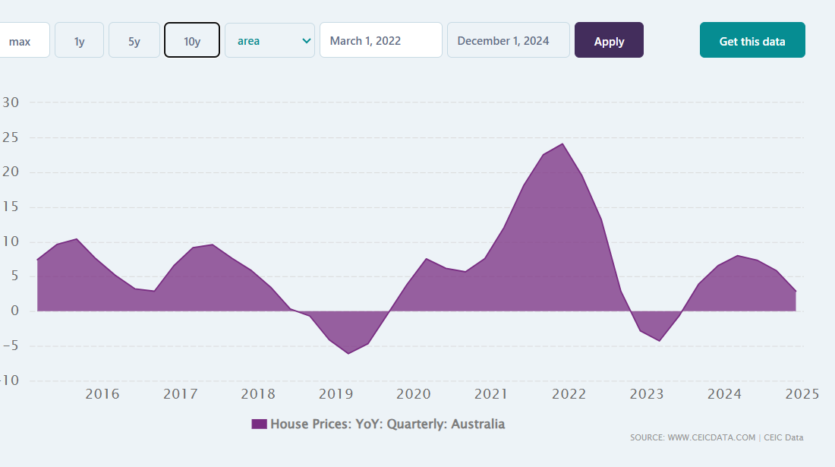
Task: Click the 2024 x-axis label
Action: (x=724, y=394)
